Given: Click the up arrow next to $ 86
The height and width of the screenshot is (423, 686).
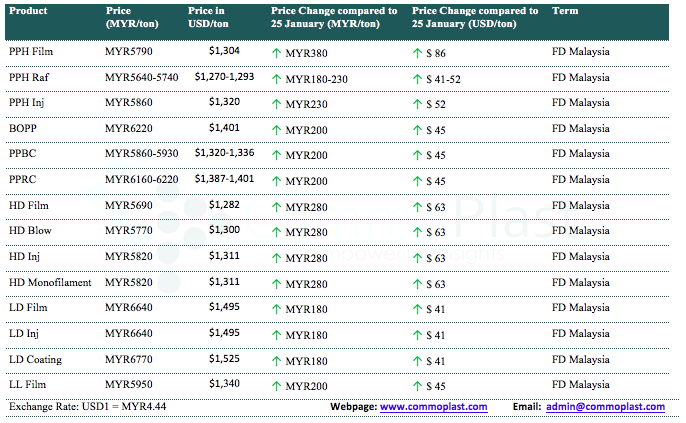Looking at the screenshot, I should [416, 51].
